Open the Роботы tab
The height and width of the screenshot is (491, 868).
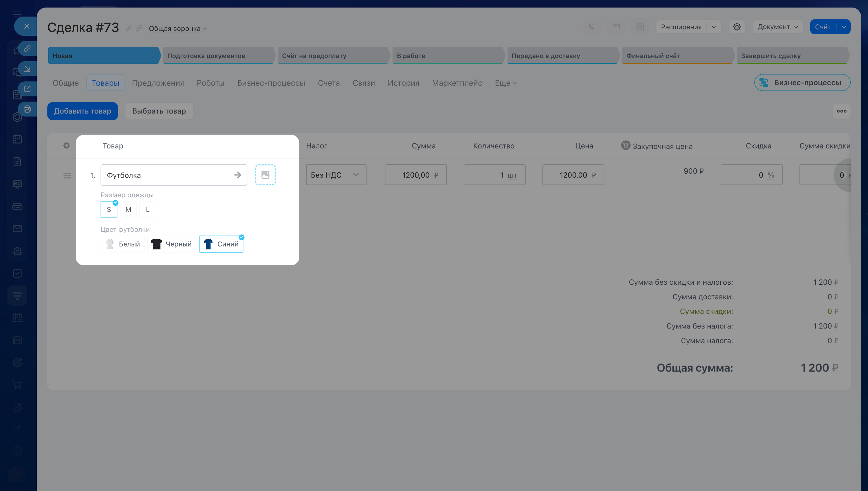tap(210, 83)
